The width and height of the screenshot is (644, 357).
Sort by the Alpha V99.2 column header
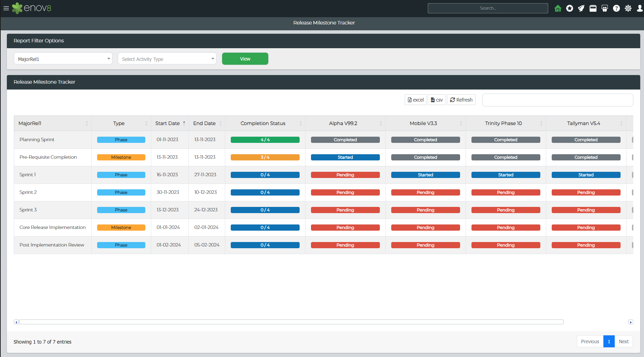tap(345, 123)
